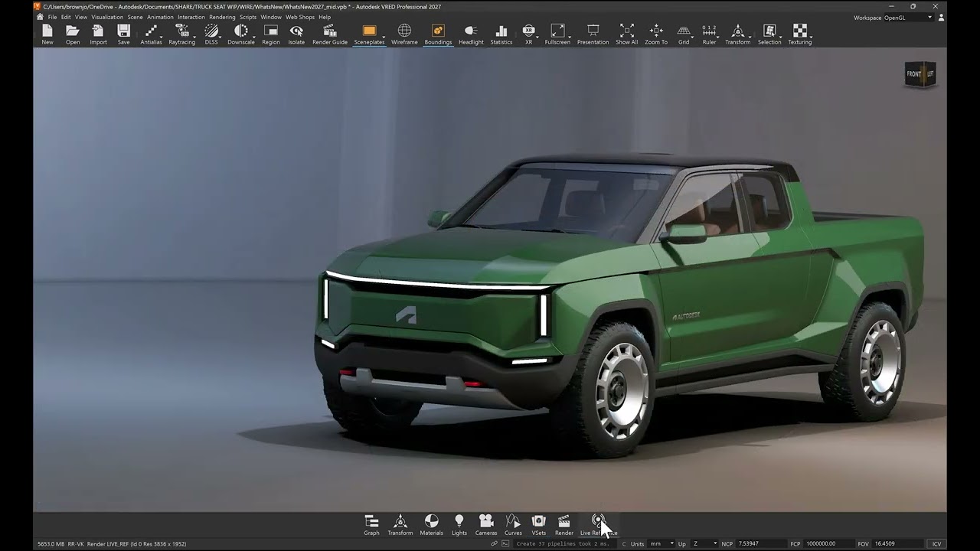Click the DLSS toolbar icon
980x551 pixels.
(x=211, y=34)
